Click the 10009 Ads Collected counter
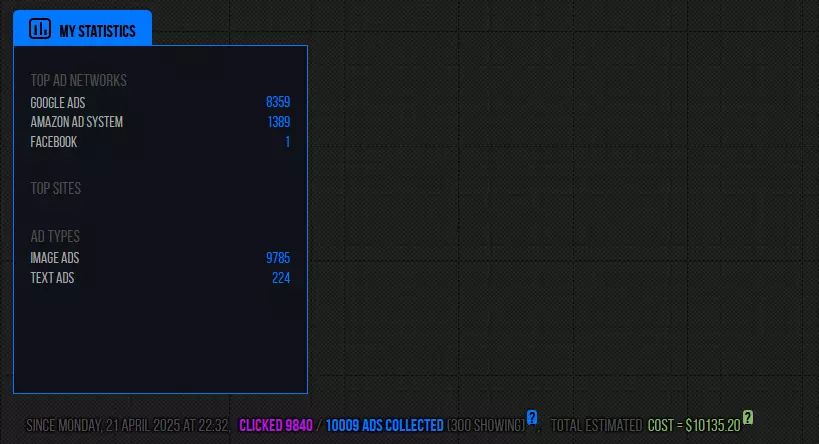Image resolution: width=819 pixels, height=444 pixels. (384, 425)
